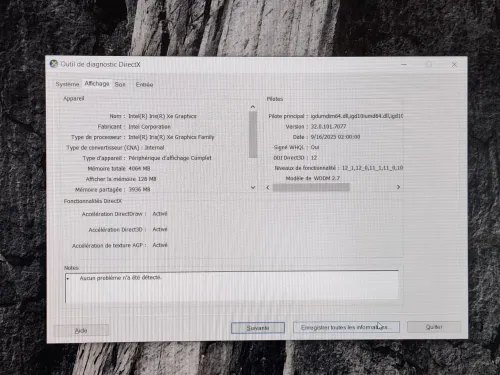Click Accélération de texture AGP Activé value
The height and width of the screenshot is (375, 500).
pyautogui.click(x=160, y=245)
